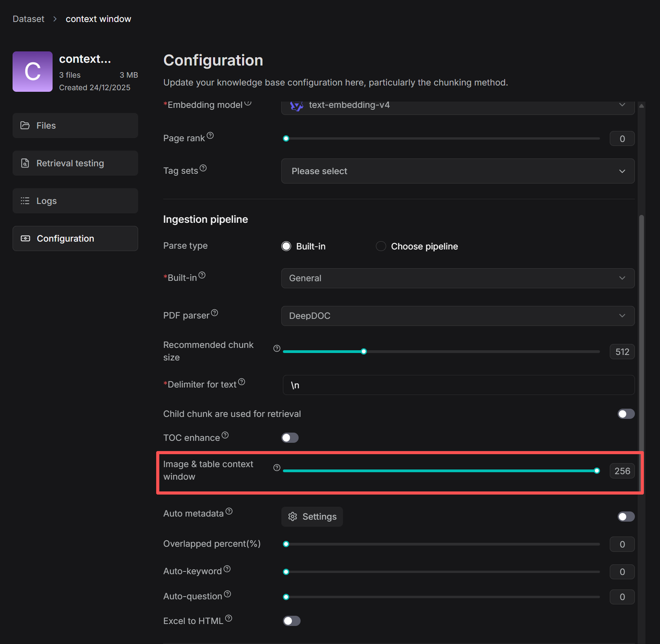
Task: Click the Excel to HTML help icon
Action: tap(228, 618)
